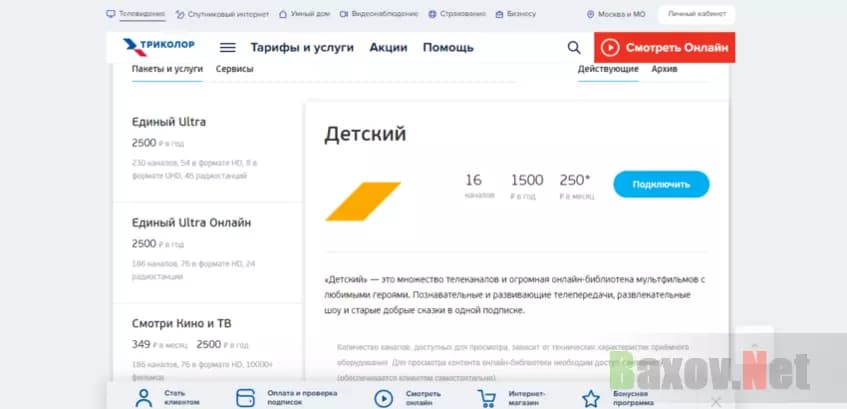Screen dimensions: 847x409
Task: Click the search magnifier icon
Action: click(574, 48)
